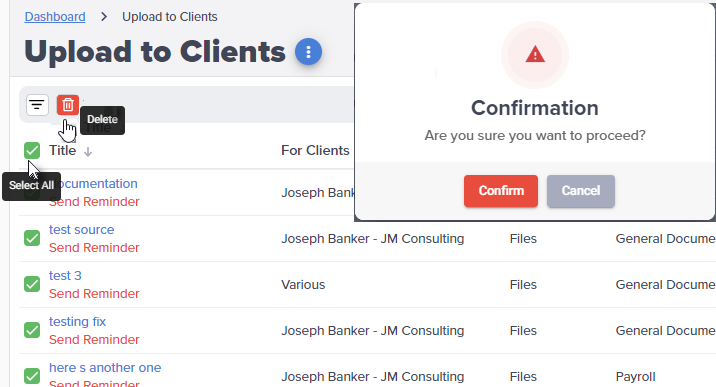Uncheck the here s another one checkbox
Viewport: 716px width, 387px height.
32,376
